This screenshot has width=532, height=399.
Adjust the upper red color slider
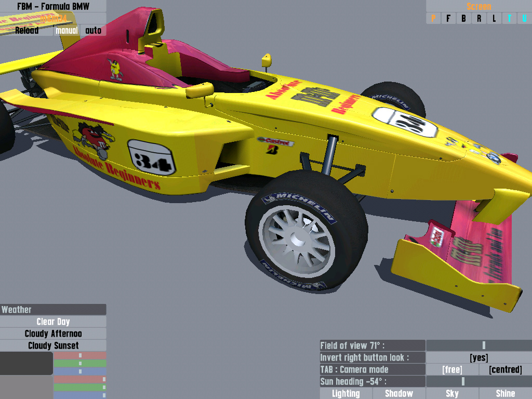pos(80,355)
